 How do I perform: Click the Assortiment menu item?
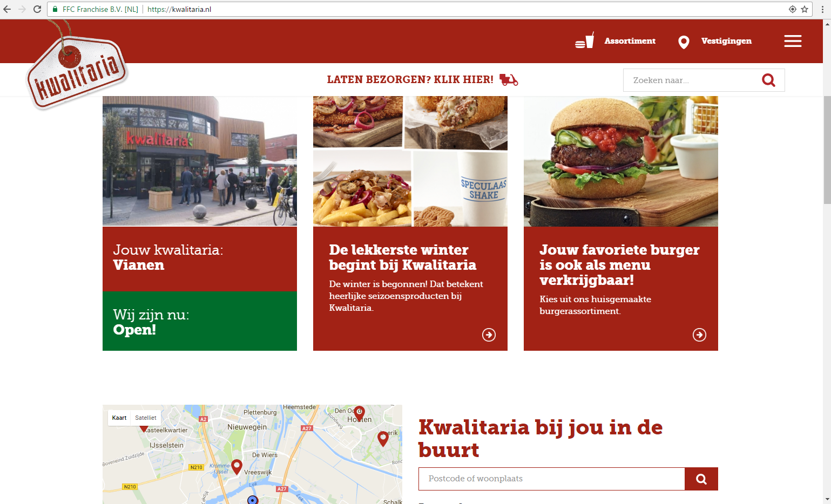pos(630,41)
